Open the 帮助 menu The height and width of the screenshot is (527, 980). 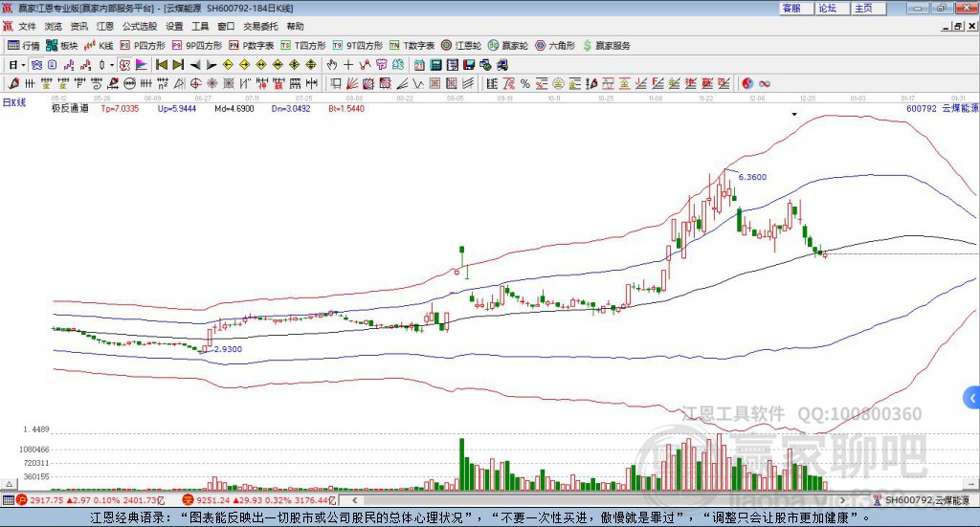(x=295, y=26)
